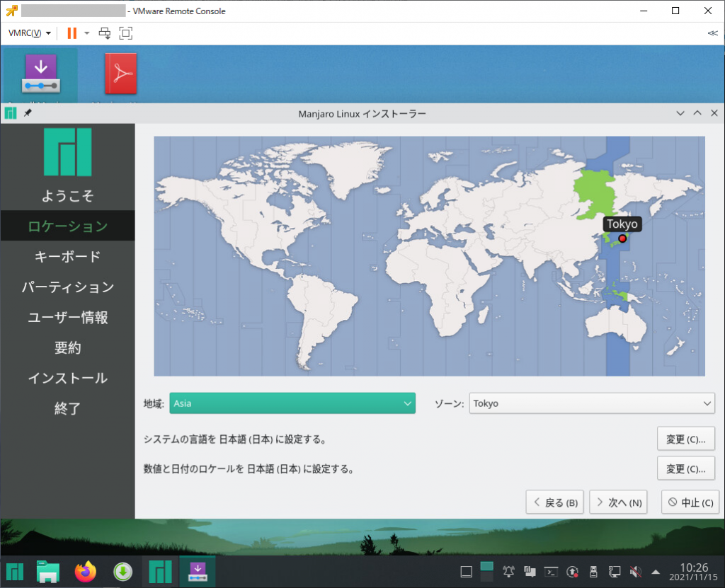Pin the installer window on all desktops
Screen dimensions: 725x588
pyautogui.click(x=28, y=113)
